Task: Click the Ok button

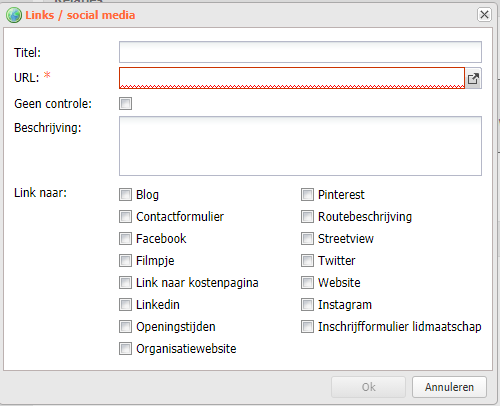Action: 368,387
